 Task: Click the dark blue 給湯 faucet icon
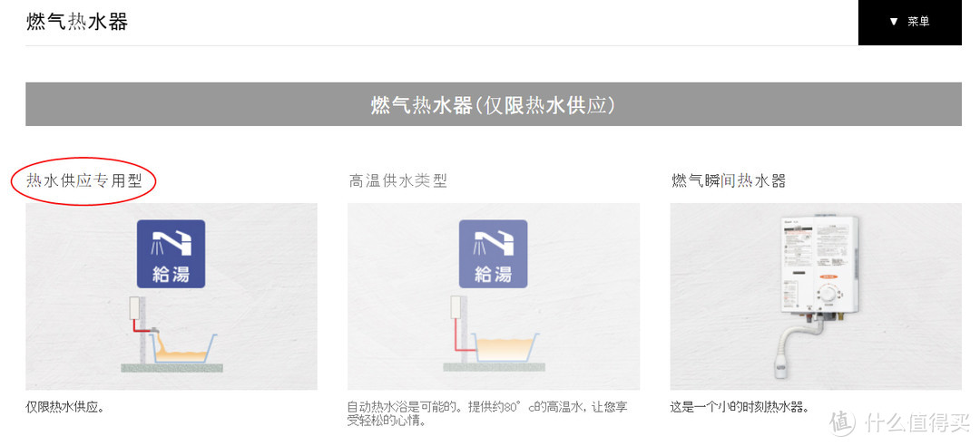(171, 254)
